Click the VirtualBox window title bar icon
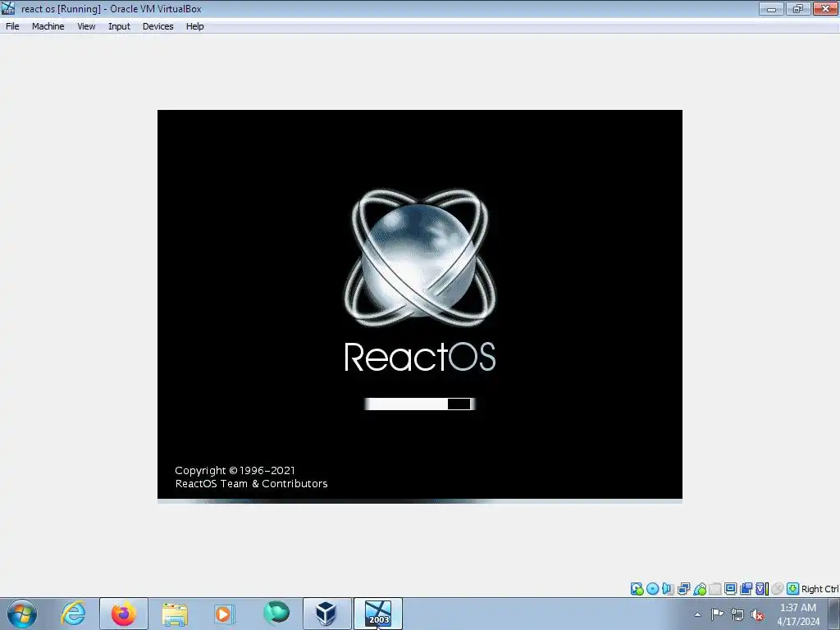The width and height of the screenshot is (840, 630). coord(8,8)
